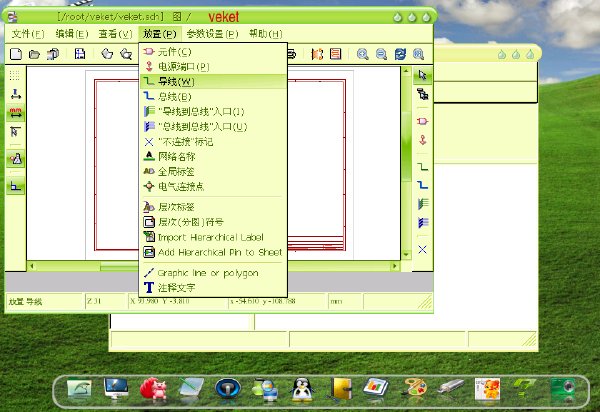Open the computer monitor dock icon
Image resolution: width=600 pixels, height=412 pixels.
pos(116,388)
